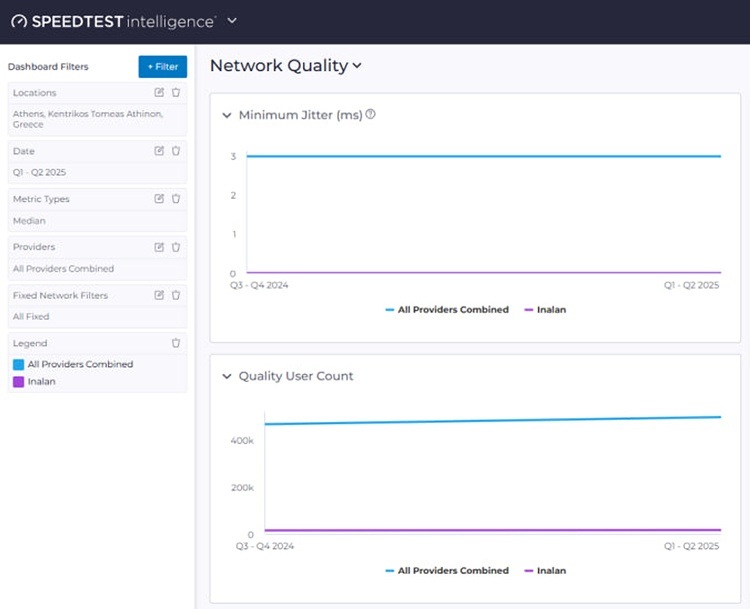This screenshot has height=609, width=750.
Task: Delete the Date filter
Action: pos(176,151)
